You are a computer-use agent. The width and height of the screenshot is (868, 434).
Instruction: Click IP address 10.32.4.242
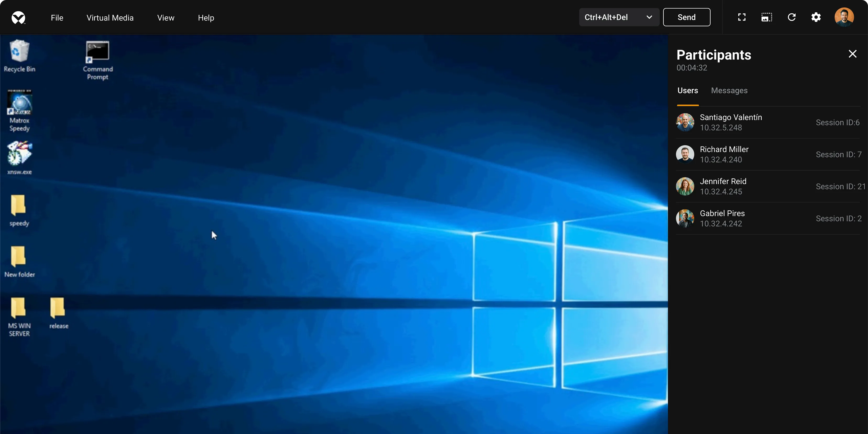[721, 224]
